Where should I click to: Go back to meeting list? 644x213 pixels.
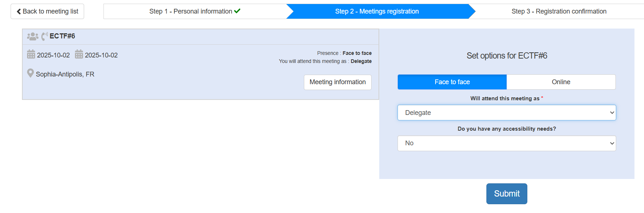[x=47, y=11]
